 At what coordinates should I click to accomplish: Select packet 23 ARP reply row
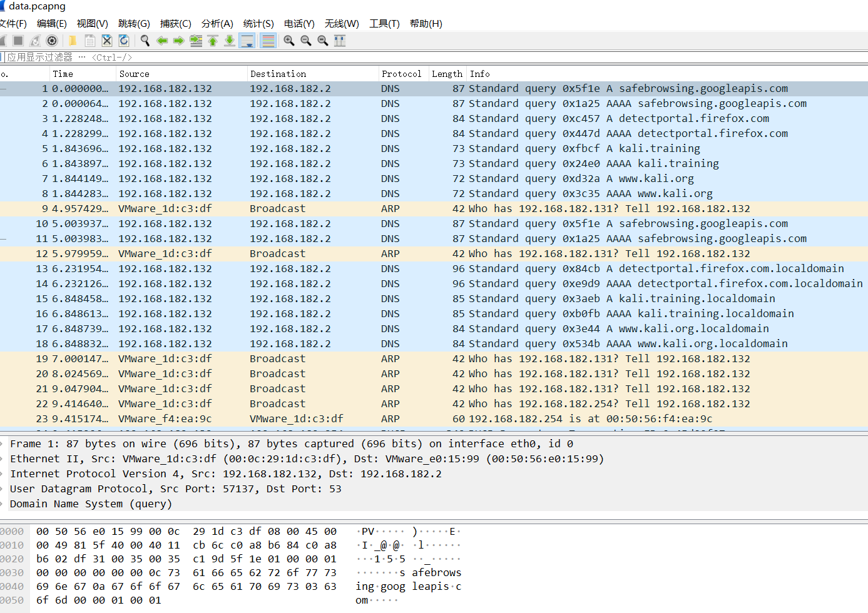[434, 419]
